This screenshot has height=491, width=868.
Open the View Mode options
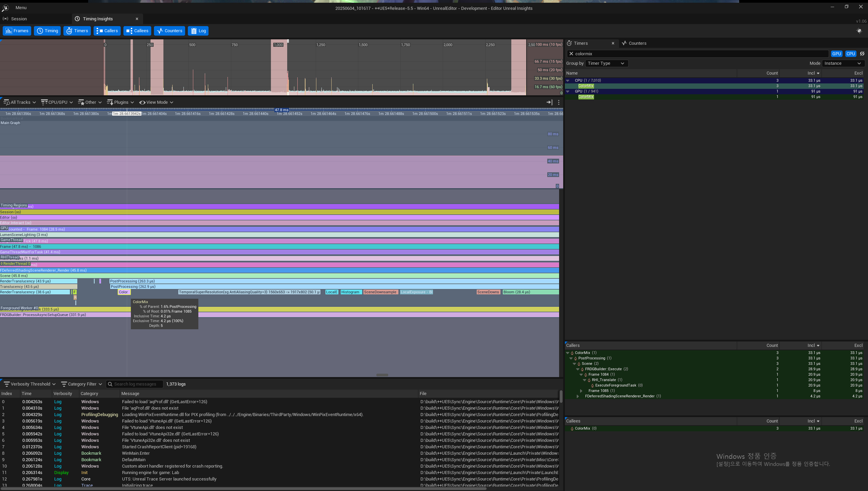pos(156,102)
